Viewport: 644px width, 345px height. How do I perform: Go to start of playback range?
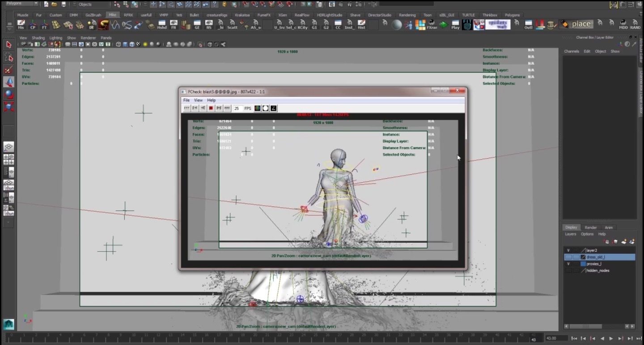pos(574,338)
